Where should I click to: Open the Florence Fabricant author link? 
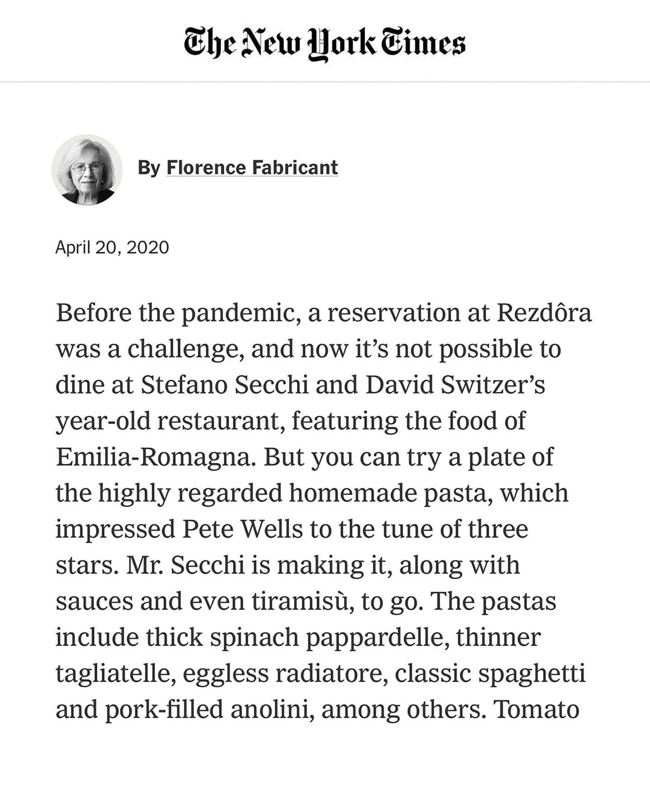[x=252, y=168]
